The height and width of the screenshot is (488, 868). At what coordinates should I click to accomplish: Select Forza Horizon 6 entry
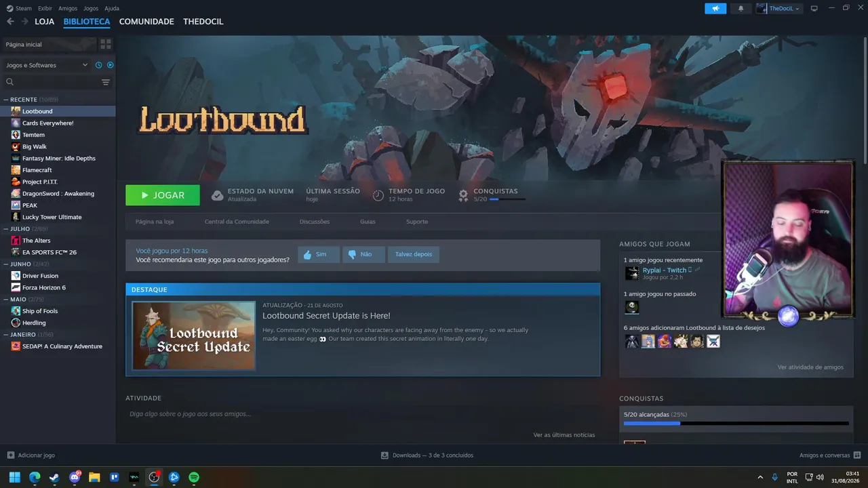(58, 287)
